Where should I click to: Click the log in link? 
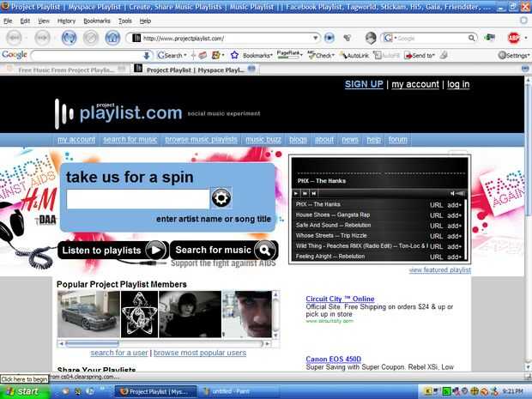(458, 84)
